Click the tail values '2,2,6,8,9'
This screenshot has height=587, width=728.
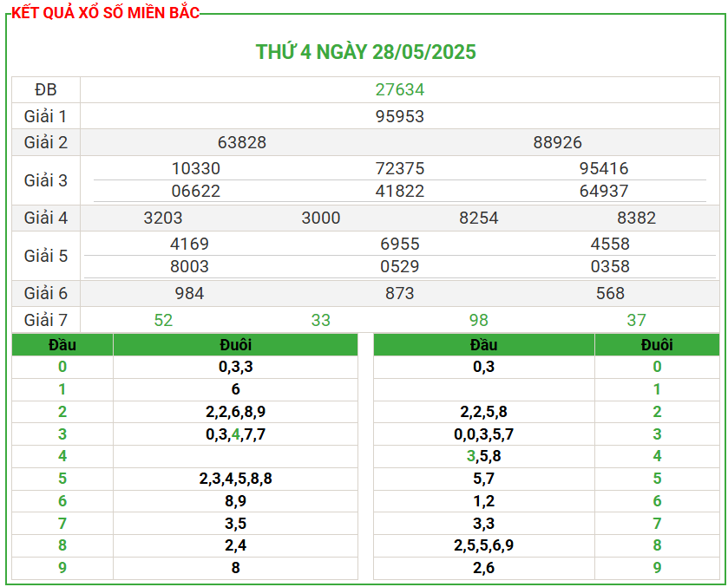[x=235, y=412]
